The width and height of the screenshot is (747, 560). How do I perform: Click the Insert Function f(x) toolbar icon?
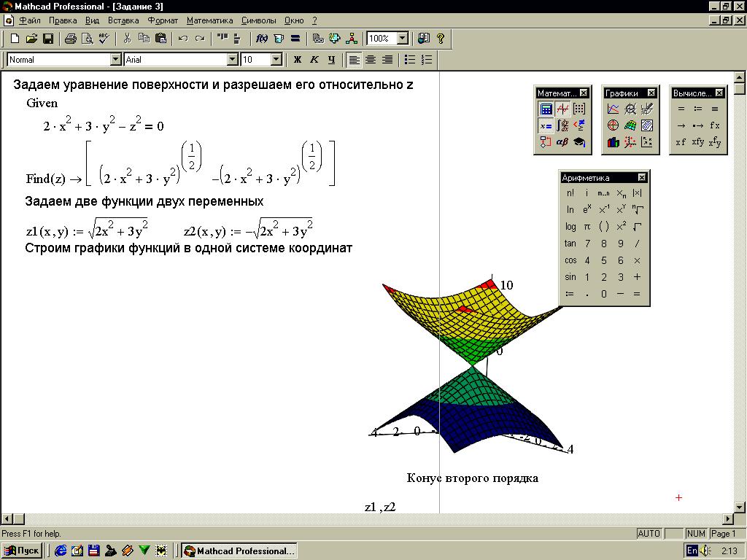(262, 39)
